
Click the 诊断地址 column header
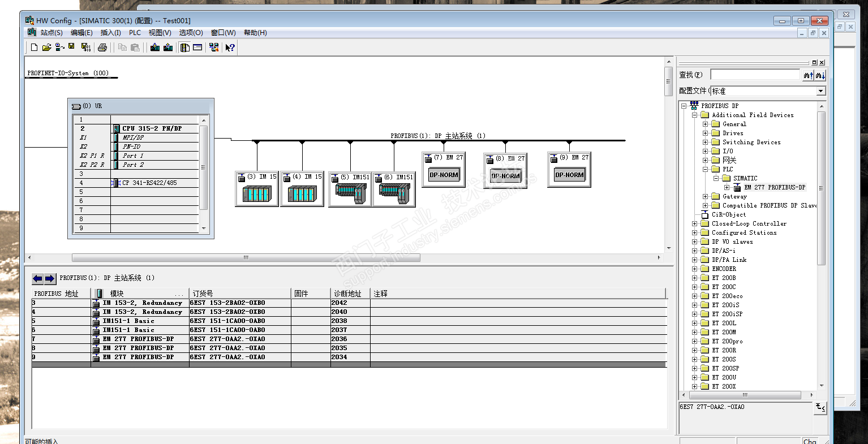point(350,294)
